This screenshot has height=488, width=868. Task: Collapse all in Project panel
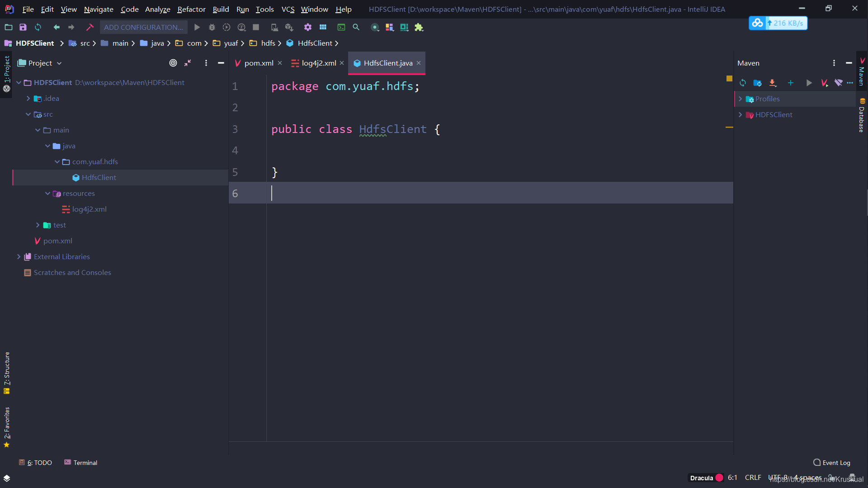coord(188,63)
